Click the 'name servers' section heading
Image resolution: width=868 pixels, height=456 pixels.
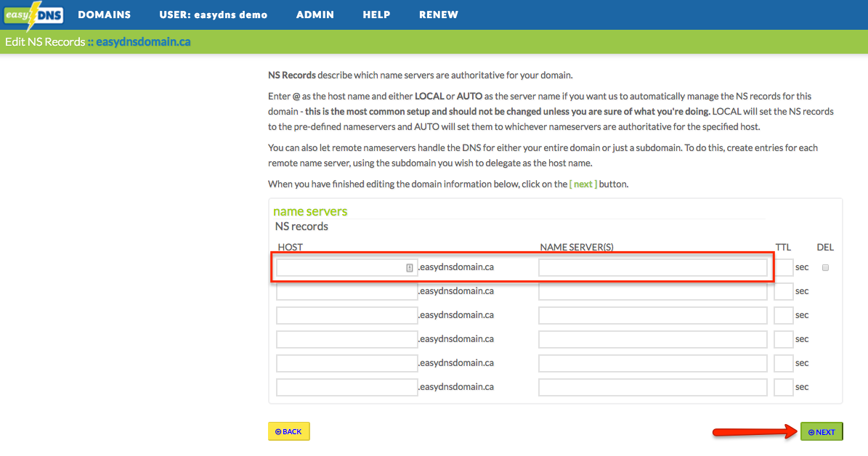tap(310, 211)
